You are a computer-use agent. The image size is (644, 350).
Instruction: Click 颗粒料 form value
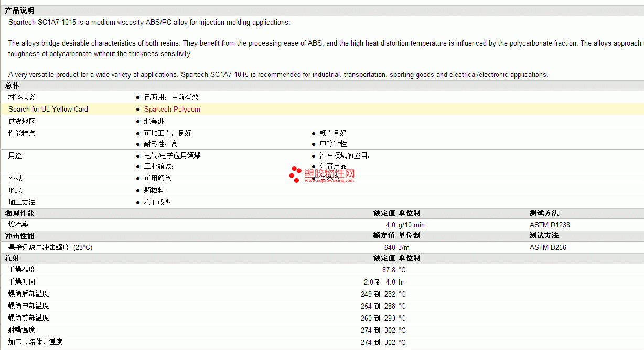click(x=154, y=191)
